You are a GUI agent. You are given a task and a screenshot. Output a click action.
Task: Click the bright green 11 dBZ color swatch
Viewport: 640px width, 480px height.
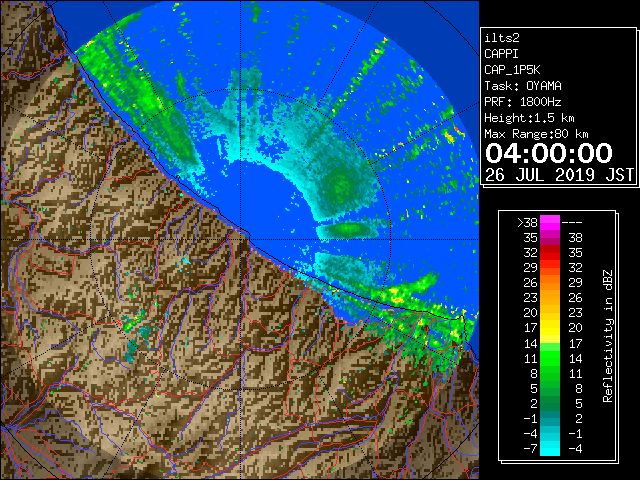point(550,358)
